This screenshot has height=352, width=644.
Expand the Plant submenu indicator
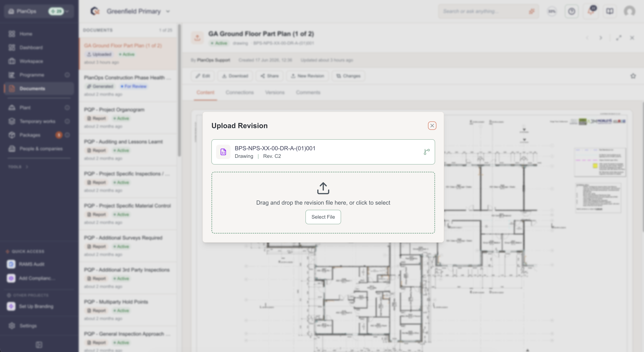67,108
